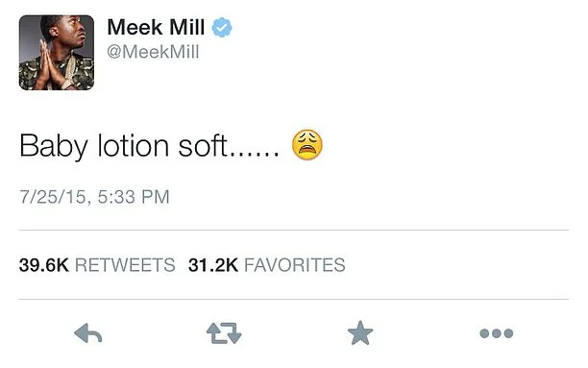Open the three-dot more options menu
The image size is (588, 368).
(496, 333)
